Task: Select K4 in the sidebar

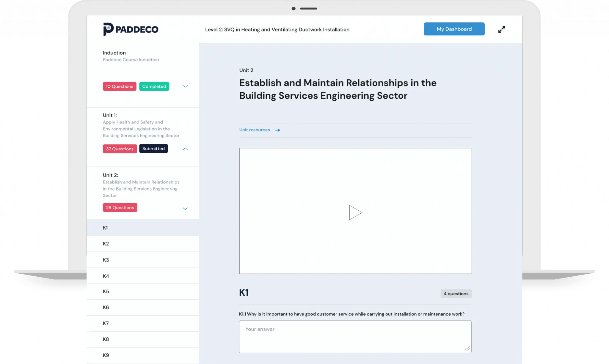Action: click(143, 276)
